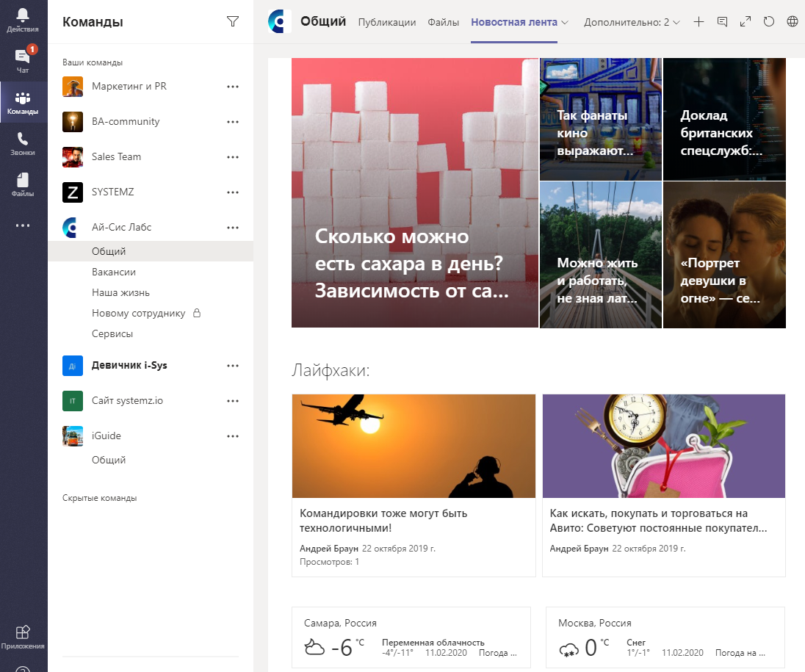This screenshot has height=672, width=805.
Task: Open the tab conversation chat icon
Action: click(722, 22)
